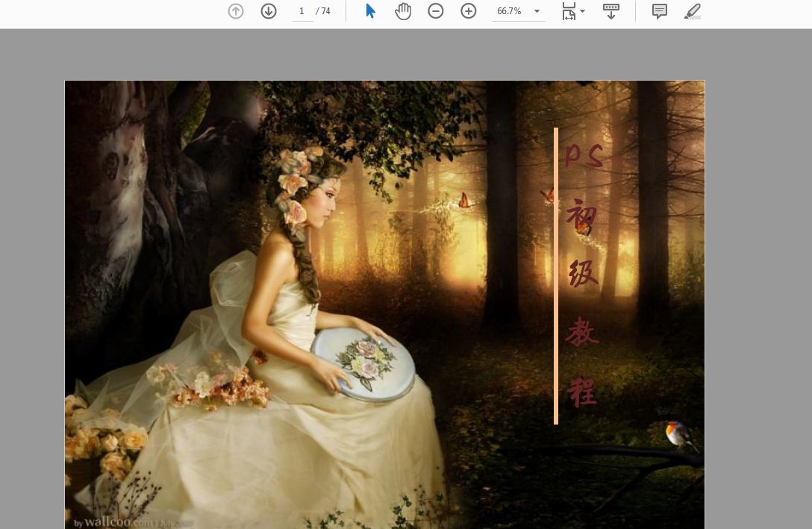The height and width of the screenshot is (529, 812).
Task: Activate the selection arrow tool
Action: tap(370, 11)
